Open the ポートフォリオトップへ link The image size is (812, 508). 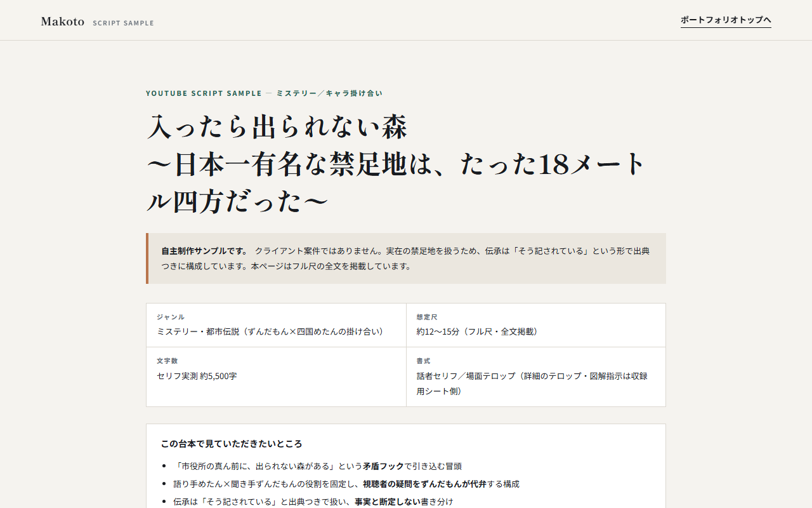(726, 20)
